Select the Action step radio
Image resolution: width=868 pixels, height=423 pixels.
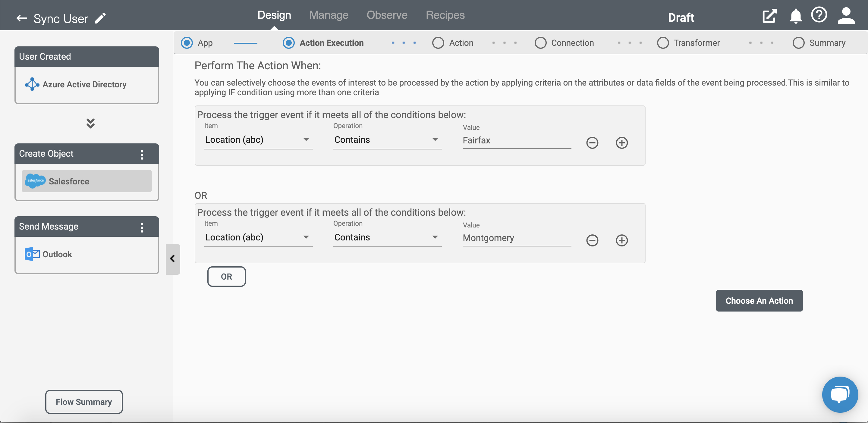point(438,43)
